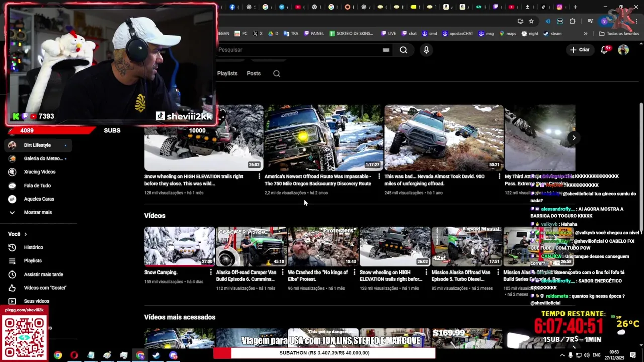
Task: Open Galeria do Meteoro subscription
Action: pyautogui.click(x=38, y=159)
